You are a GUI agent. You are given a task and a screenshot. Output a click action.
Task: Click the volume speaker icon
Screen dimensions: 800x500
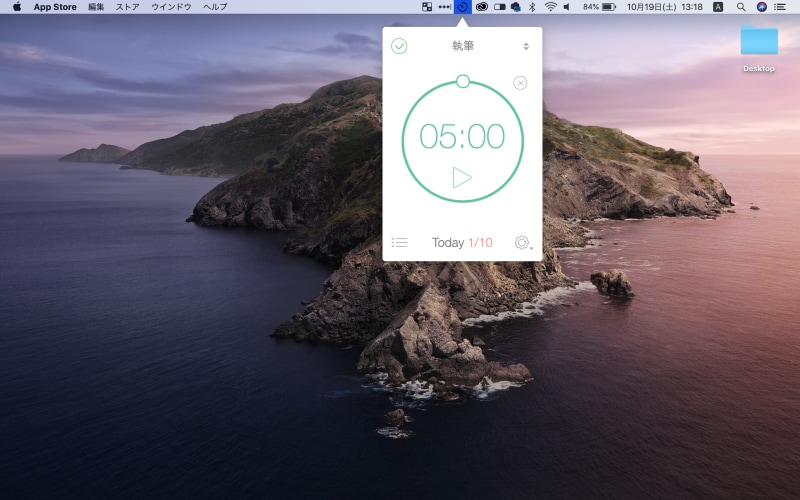(567, 7)
